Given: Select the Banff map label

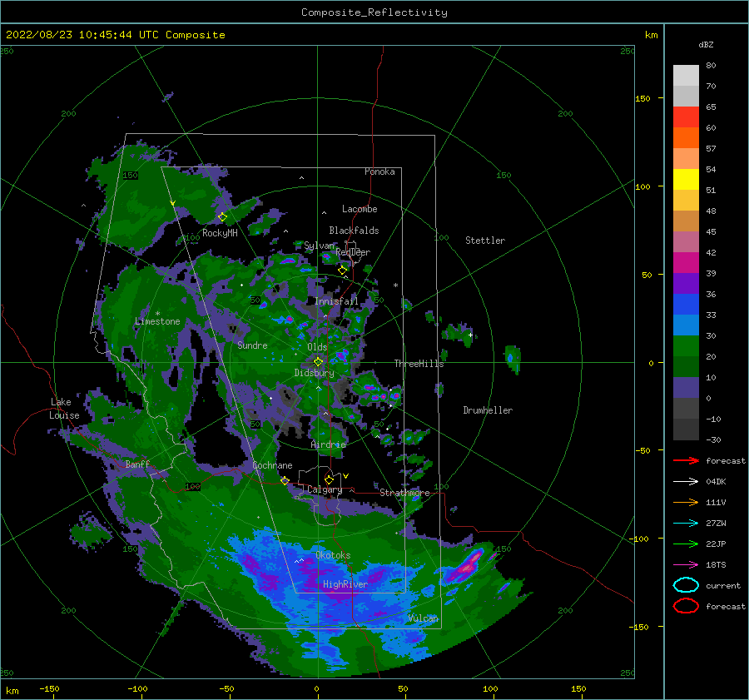Looking at the screenshot, I should (x=137, y=464).
